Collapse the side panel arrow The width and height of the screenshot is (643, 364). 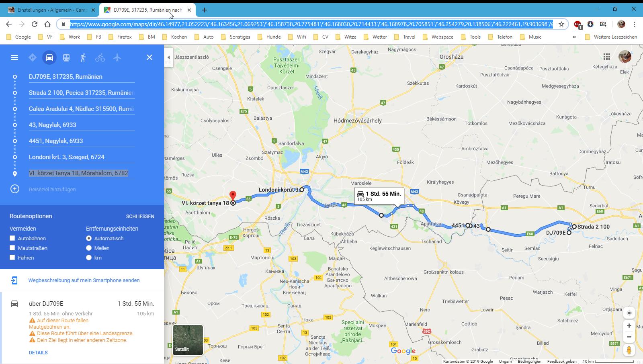[168, 57]
